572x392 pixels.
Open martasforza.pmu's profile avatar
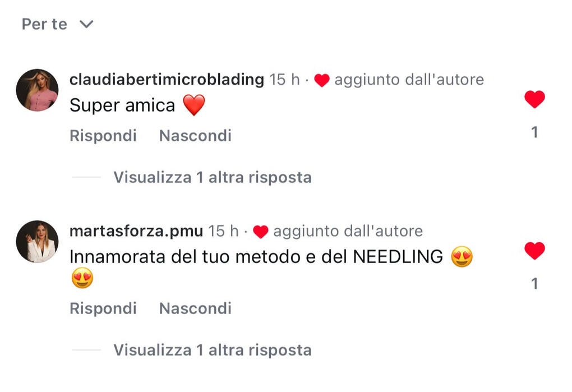(37, 241)
